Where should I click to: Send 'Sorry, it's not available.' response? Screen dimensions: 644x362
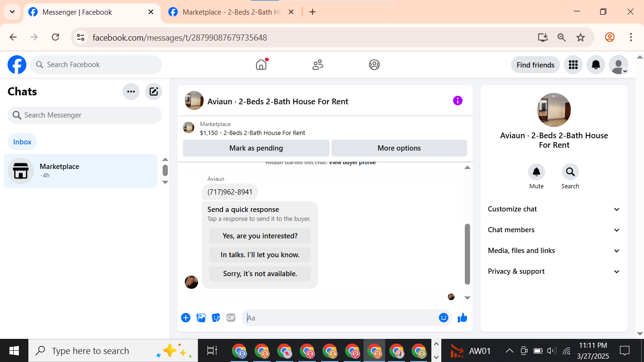point(260,274)
